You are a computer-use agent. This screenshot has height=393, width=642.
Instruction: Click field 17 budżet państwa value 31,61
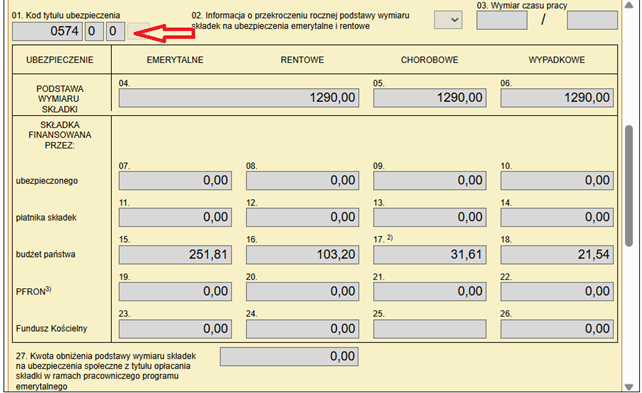click(430, 255)
